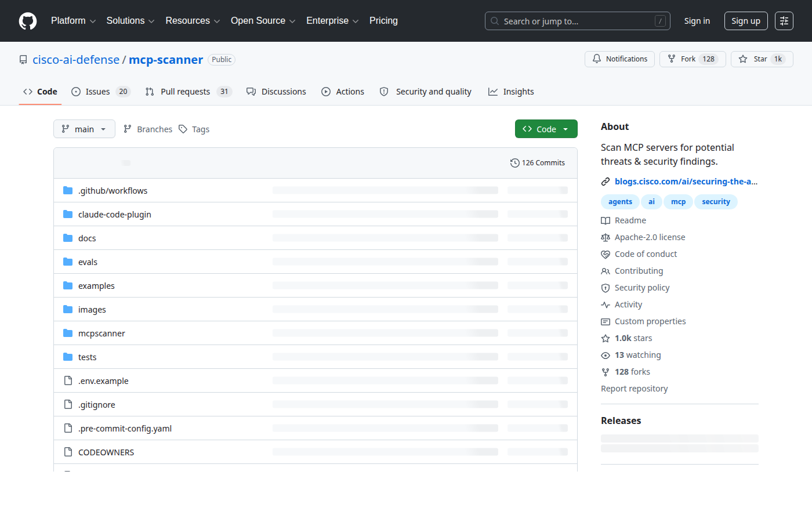
Task: Click the file icon for .pre-commit-config.yaml
Action: coord(68,428)
